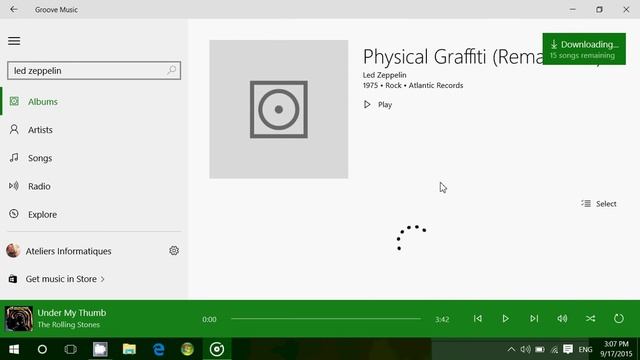Click The Rolling Stones artist text
Screen dimensions: 640x360
[x=69, y=325]
